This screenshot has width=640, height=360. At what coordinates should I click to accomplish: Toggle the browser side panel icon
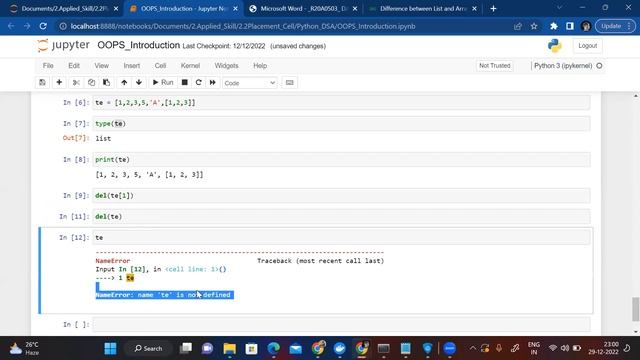pyautogui.click(x=570, y=26)
